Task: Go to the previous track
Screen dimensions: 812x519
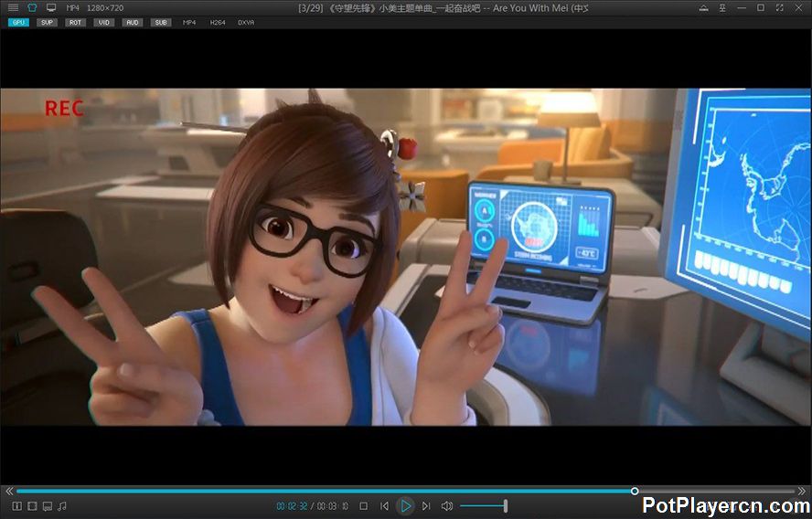Action: tap(384, 506)
